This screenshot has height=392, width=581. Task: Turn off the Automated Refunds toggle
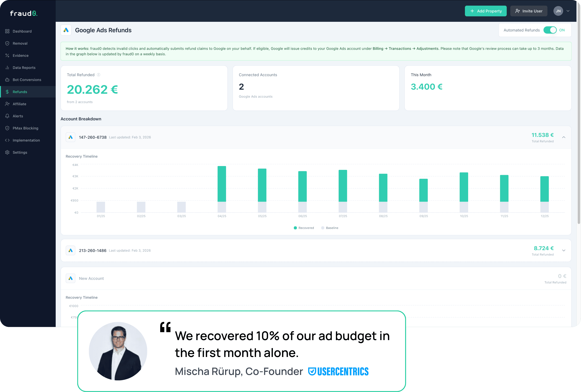click(551, 30)
